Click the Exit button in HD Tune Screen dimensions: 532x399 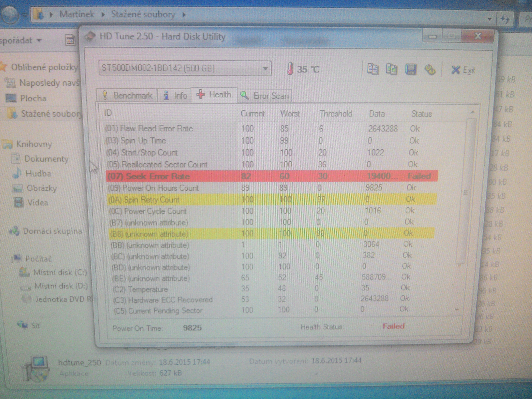coord(463,70)
